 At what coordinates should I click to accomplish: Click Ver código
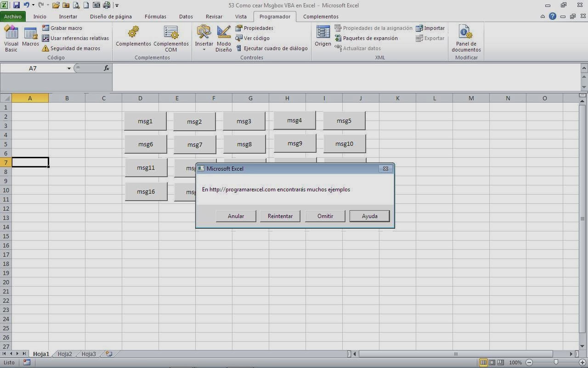pos(253,38)
